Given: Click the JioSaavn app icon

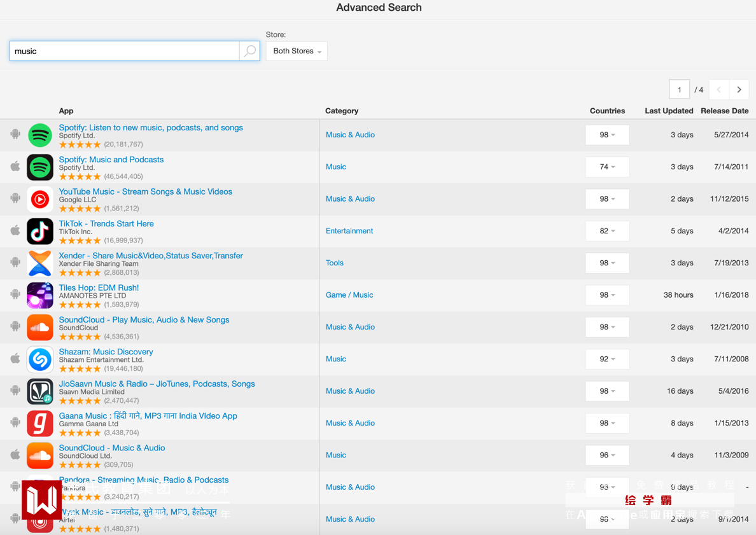Looking at the screenshot, I should (40, 391).
